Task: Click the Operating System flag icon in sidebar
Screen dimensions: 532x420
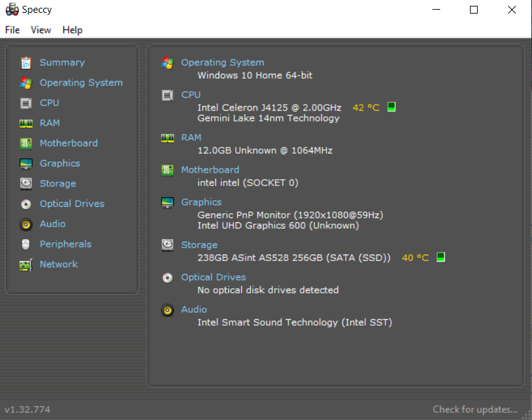Action: point(26,83)
